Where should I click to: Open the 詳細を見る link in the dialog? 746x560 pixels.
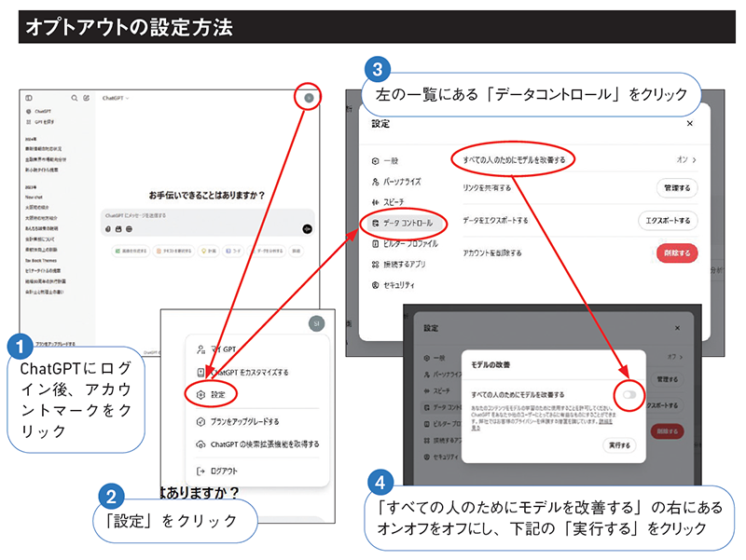tap(605, 421)
